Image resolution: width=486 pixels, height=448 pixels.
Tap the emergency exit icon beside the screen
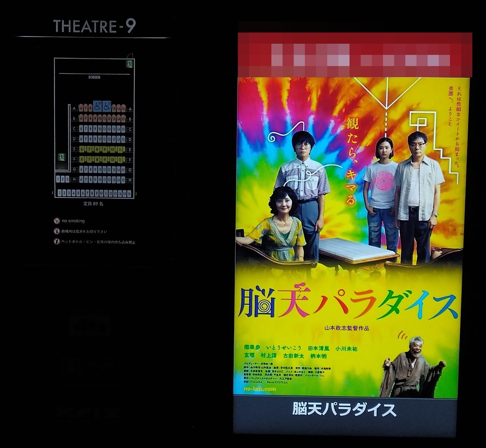pyautogui.click(x=130, y=64)
